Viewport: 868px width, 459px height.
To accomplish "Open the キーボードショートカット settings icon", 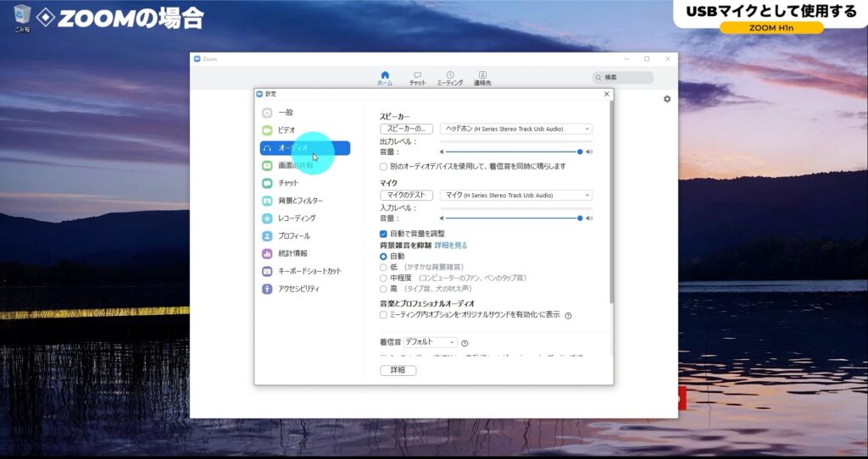I will point(267,272).
